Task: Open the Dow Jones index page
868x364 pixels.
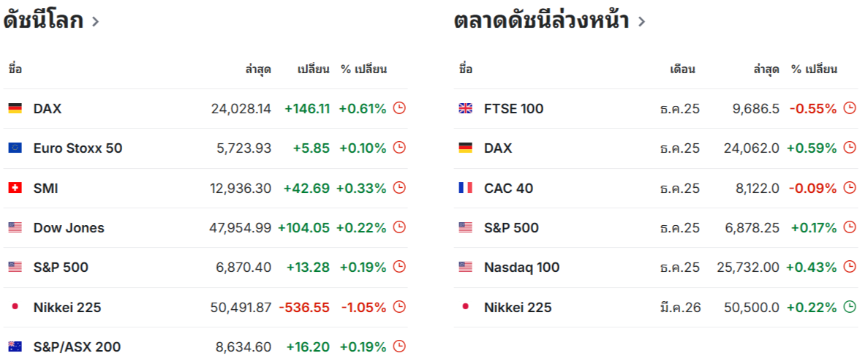Action: [69, 228]
